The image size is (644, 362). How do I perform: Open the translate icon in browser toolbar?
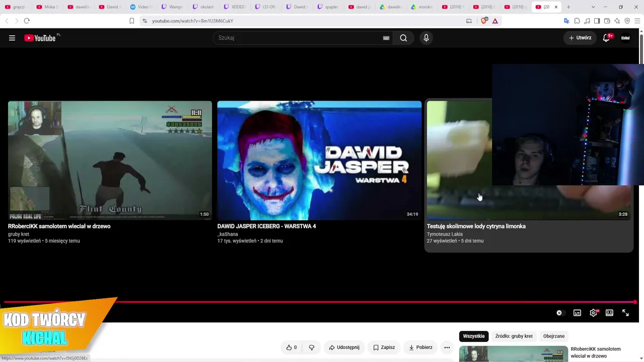click(567, 21)
